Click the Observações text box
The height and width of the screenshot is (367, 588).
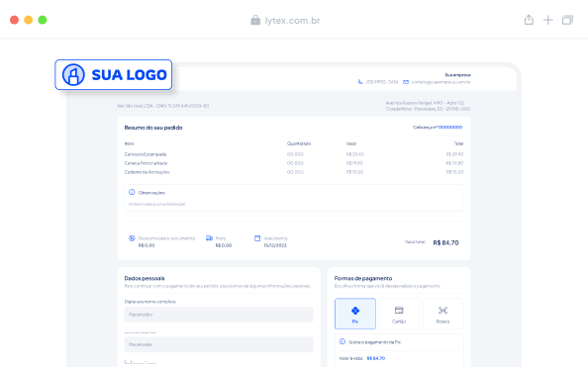294,198
